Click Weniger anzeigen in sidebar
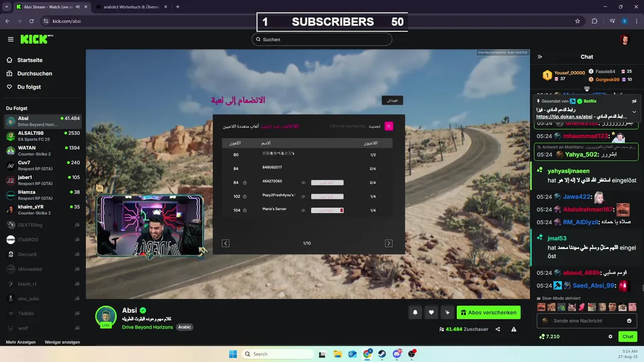Screen dimensions: 644x362 pos(62,342)
